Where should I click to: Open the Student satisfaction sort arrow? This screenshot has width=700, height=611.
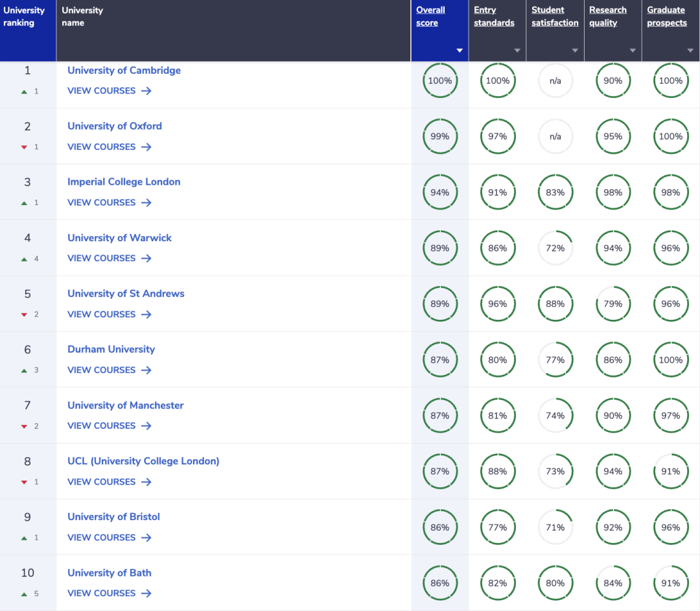(x=575, y=51)
